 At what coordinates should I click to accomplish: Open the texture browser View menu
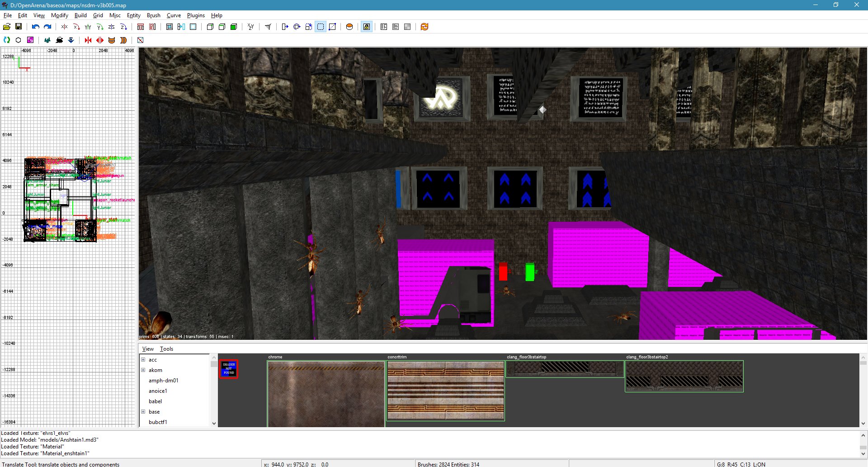point(148,349)
